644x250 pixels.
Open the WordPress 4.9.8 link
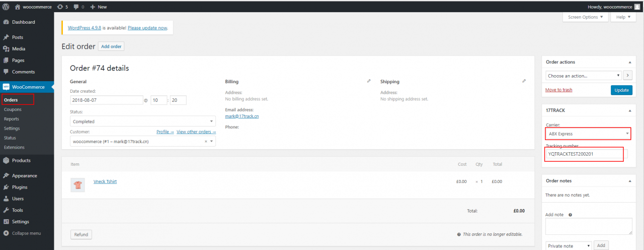[85, 28]
